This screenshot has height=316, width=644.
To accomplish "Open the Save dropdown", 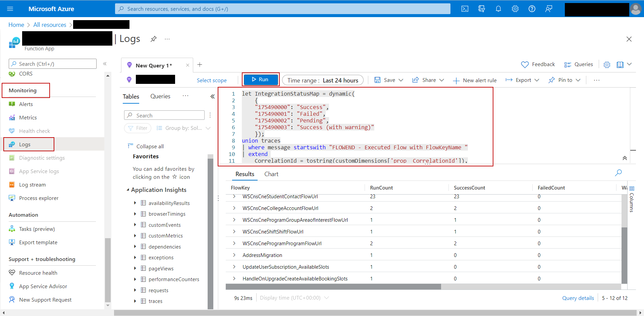I will tap(389, 80).
